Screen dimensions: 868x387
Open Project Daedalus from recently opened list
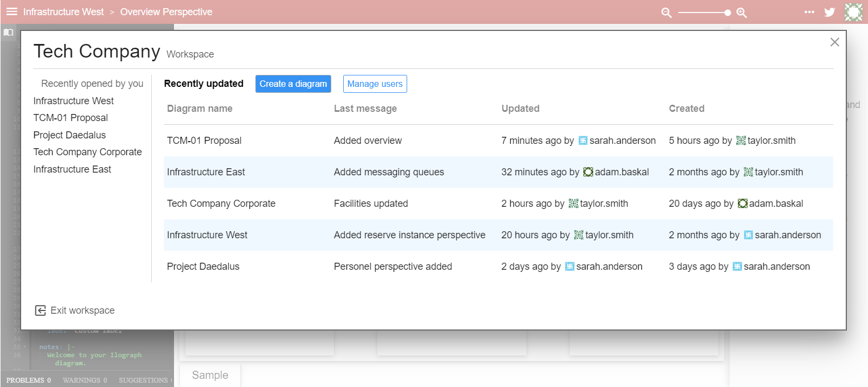point(69,135)
